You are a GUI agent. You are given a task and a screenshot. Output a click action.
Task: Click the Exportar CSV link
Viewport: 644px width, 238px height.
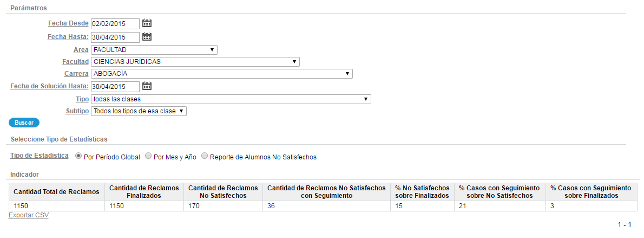pos(29,215)
